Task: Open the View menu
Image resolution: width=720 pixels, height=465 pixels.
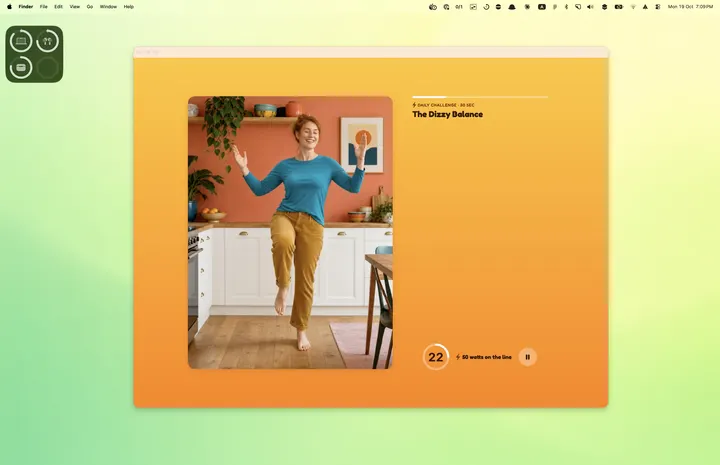Action: pyautogui.click(x=74, y=7)
